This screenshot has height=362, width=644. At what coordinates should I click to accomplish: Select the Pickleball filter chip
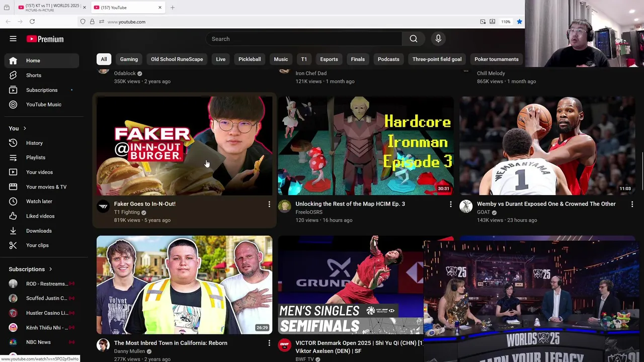tap(250, 59)
